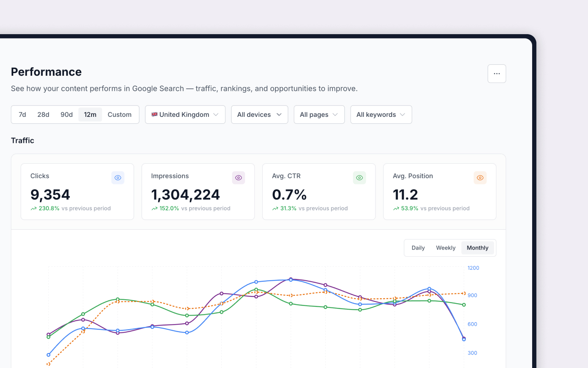Click the Impressions trend arrow icon

154,208
